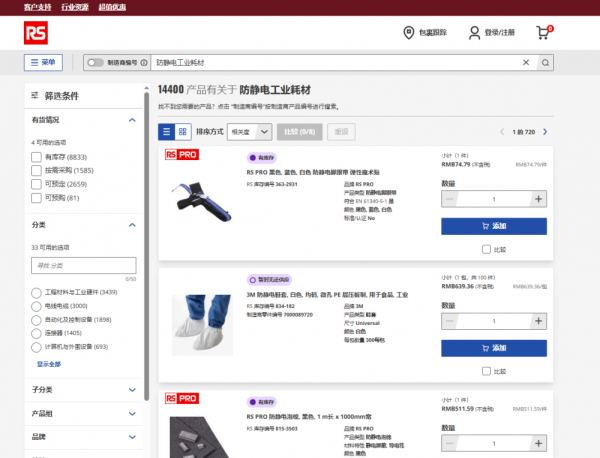
Task: Open 行业资源 top bar link
Action: point(75,7)
